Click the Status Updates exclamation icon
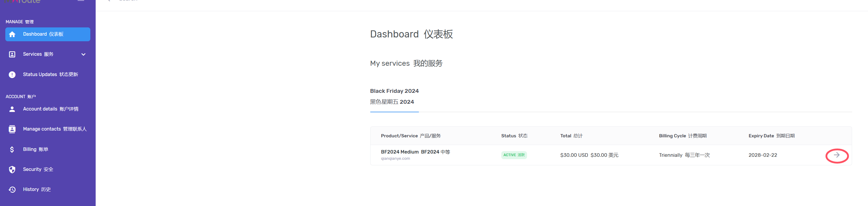868x206 pixels. coord(12,74)
